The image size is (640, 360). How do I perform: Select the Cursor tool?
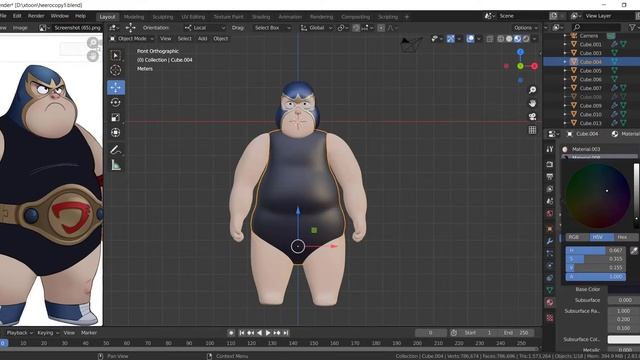(116, 70)
